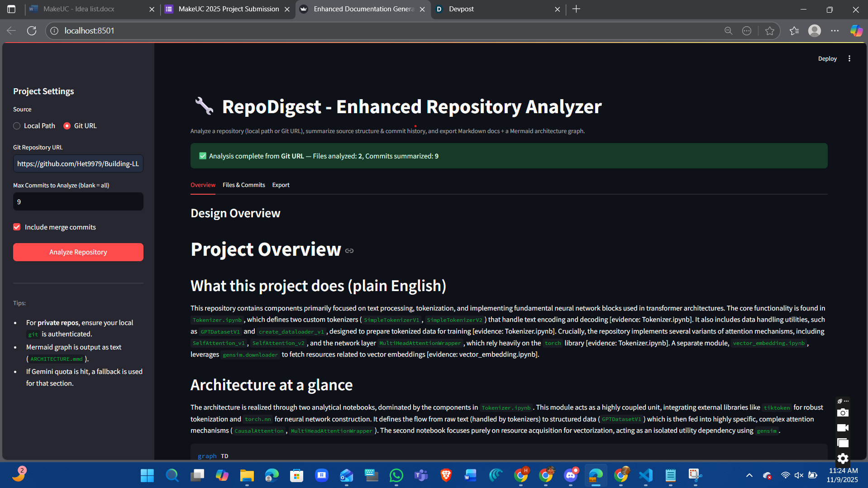The height and width of the screenshot is (488, 868).
Task: Open Task View from the taskbar
Action: tap(197, 475)
